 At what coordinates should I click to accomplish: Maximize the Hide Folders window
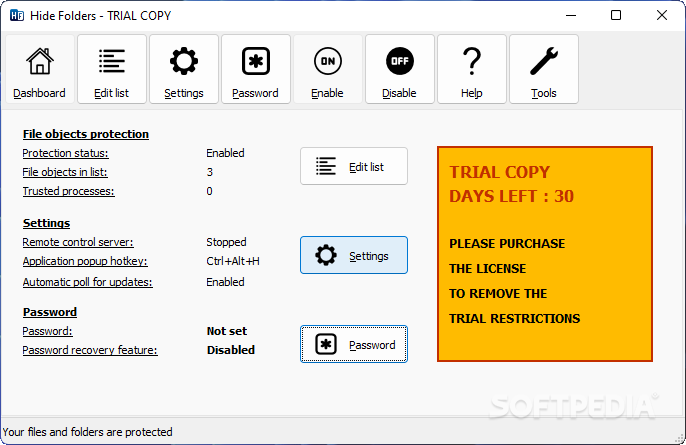coord(616,15)
